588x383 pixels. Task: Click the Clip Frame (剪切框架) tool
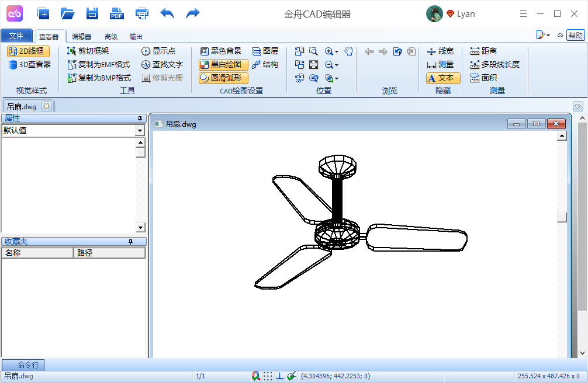click(x=88, y=51)
